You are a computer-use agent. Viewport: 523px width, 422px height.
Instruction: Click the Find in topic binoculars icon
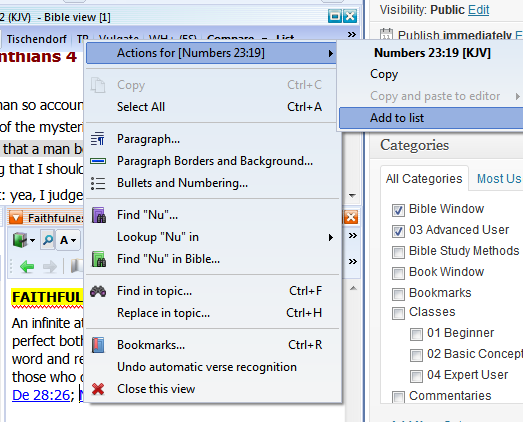pos(98,291)
